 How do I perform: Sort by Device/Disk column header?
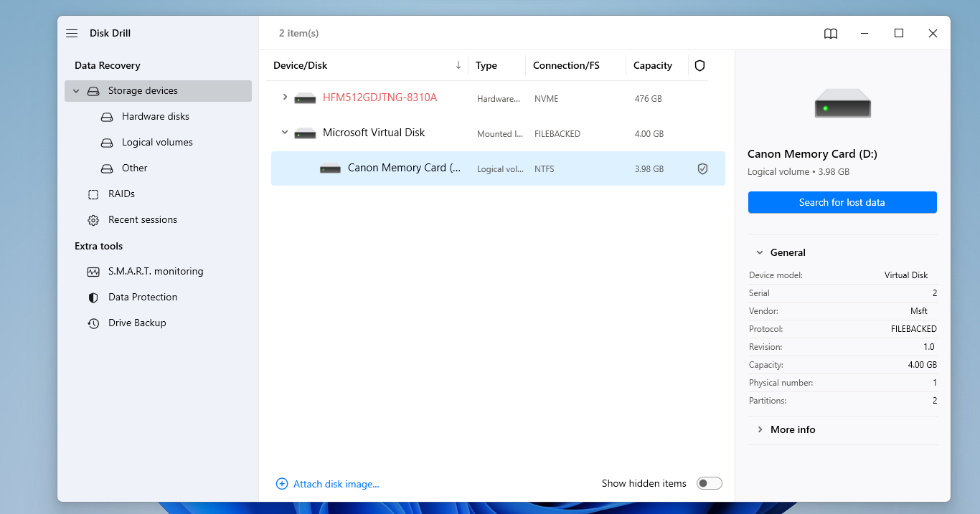[x=300, y=65]
